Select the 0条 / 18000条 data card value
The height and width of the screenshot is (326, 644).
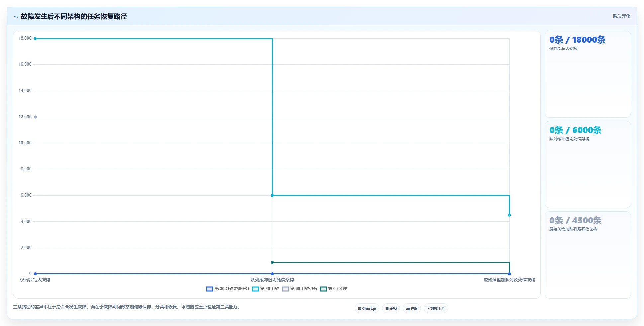click(577, 40)
